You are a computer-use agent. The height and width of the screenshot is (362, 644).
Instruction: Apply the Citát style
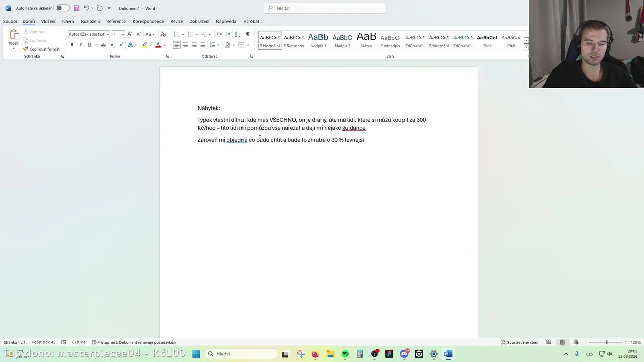[511, 40]
